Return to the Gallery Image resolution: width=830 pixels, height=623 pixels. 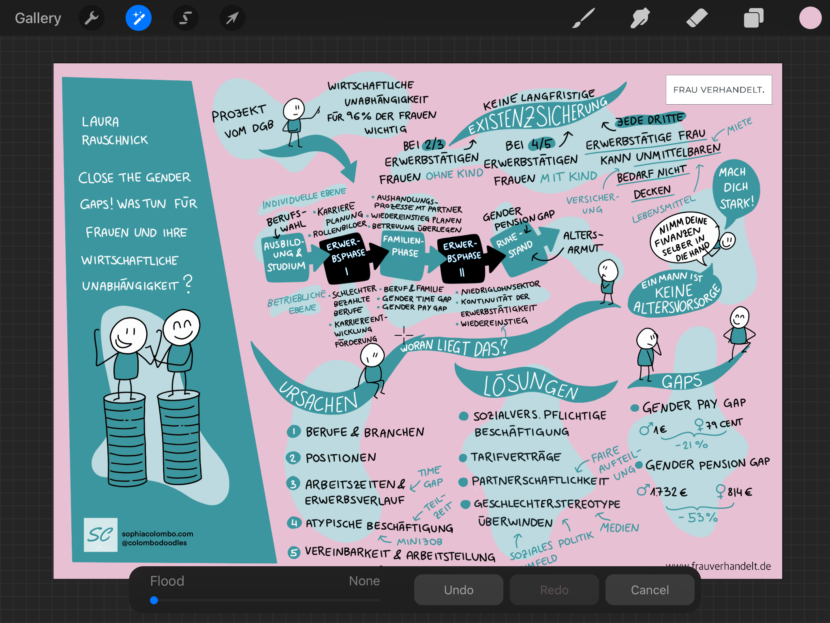[x=38, y=18]
